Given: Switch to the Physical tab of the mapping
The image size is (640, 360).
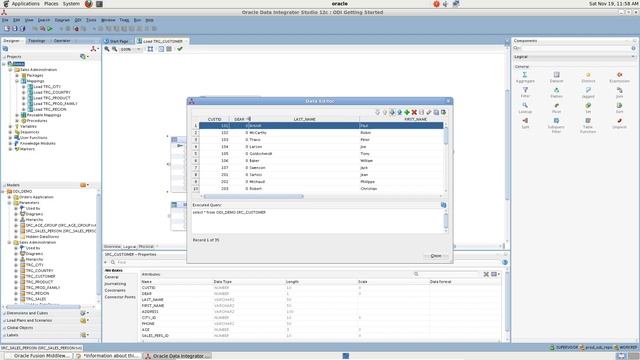Looking at the screenshot, I should [x=146, y=247].
